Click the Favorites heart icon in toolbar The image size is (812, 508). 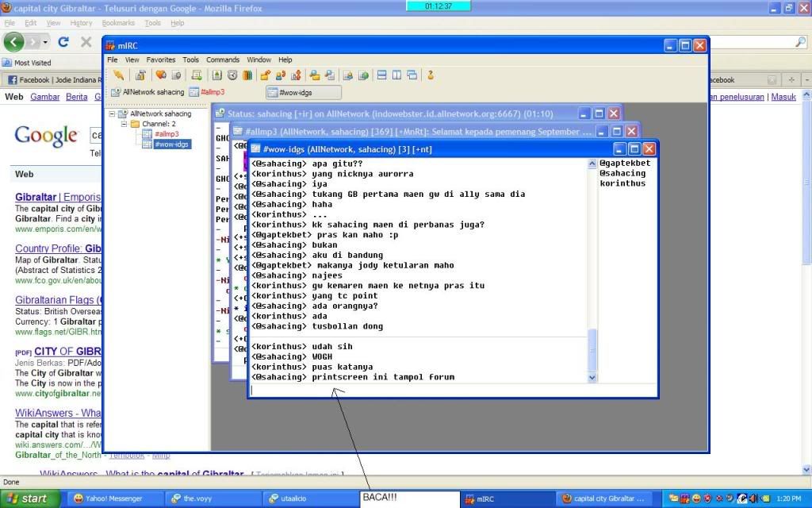click(x=160, y=75)
